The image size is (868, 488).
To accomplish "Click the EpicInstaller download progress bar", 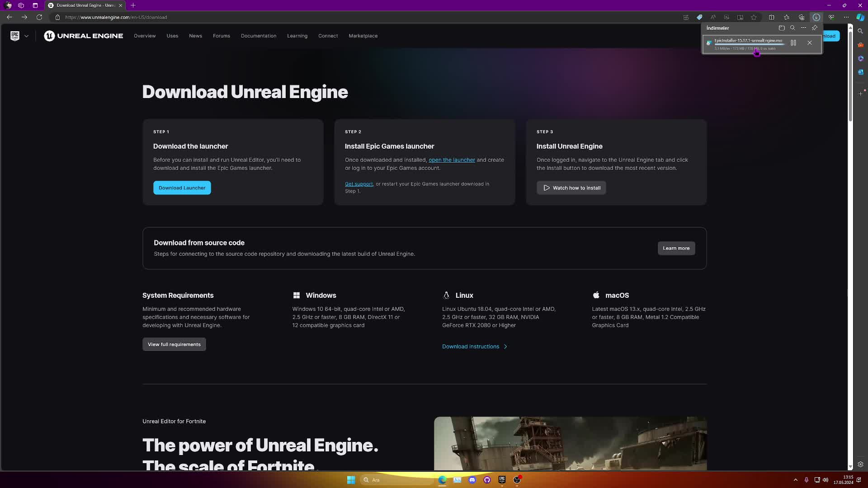I will point(749,45).
